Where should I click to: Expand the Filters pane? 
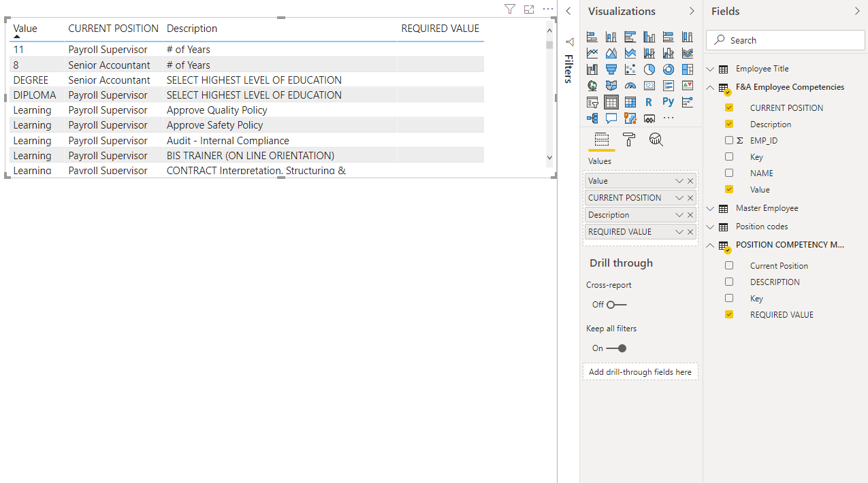568,11
